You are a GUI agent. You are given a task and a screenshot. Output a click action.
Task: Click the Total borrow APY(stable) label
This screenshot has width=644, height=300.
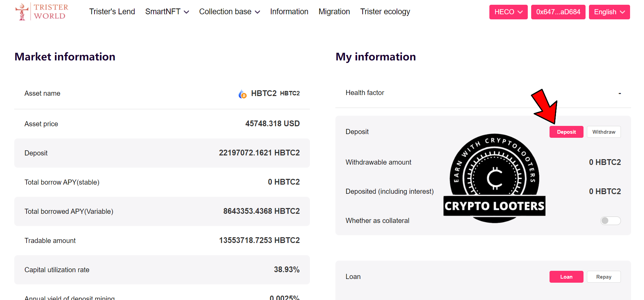click(x=62, y=182)
